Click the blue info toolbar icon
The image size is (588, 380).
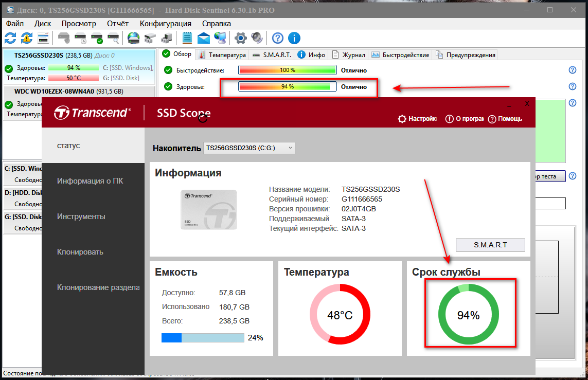point(294,38)
